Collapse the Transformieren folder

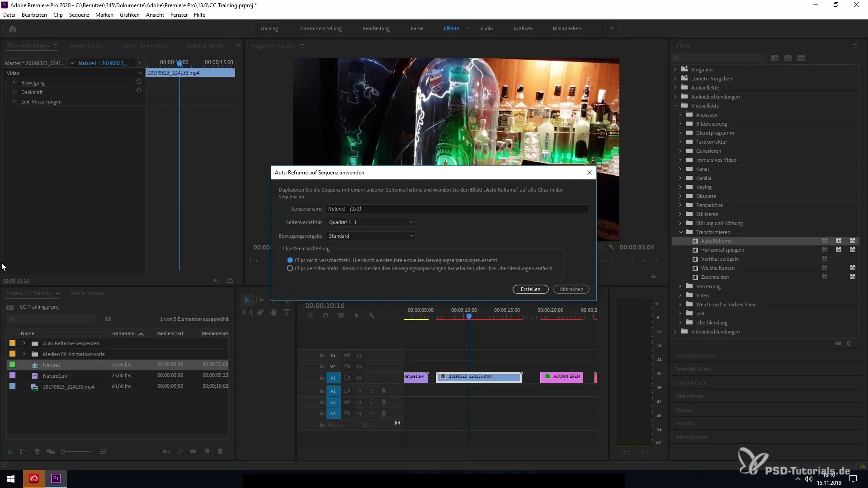pyautogui.click(x=681, y=232)
